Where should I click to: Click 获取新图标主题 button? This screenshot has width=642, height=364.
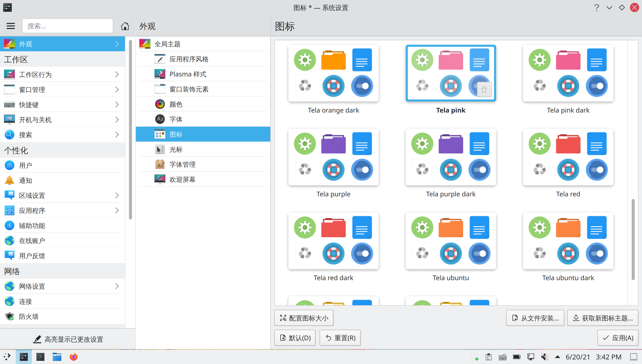602,318
